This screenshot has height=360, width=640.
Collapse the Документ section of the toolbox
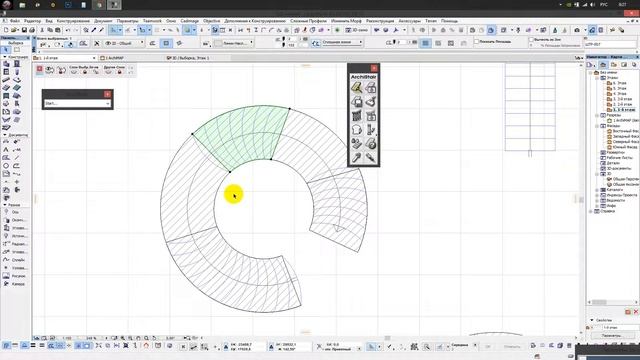coord(4,135)
